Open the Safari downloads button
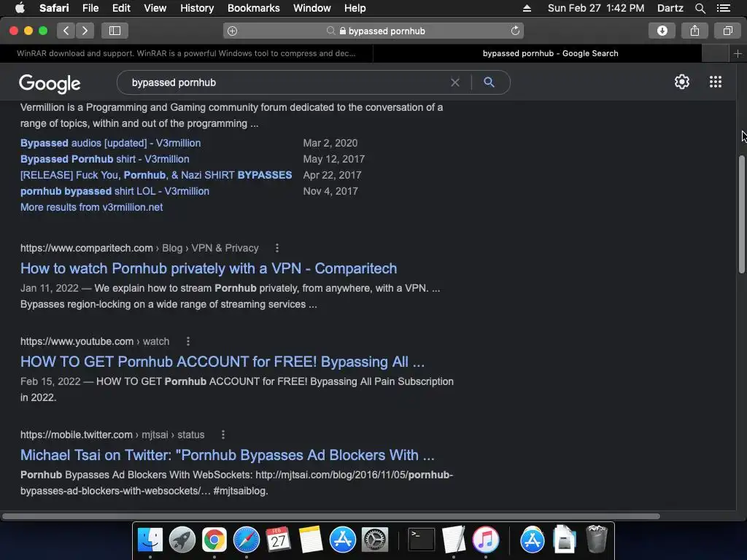The width and height of the screenshot is (747, 560). (x=662, y=31)
